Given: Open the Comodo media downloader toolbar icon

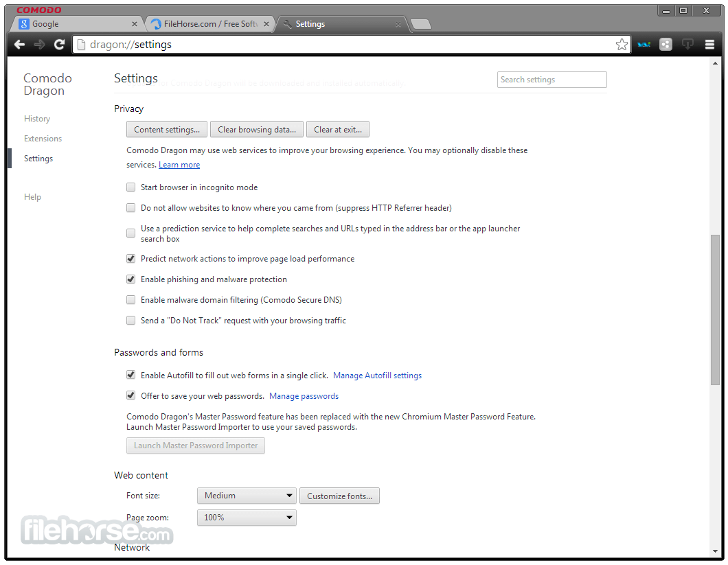Looking at the screenshot, I should 644,45.
